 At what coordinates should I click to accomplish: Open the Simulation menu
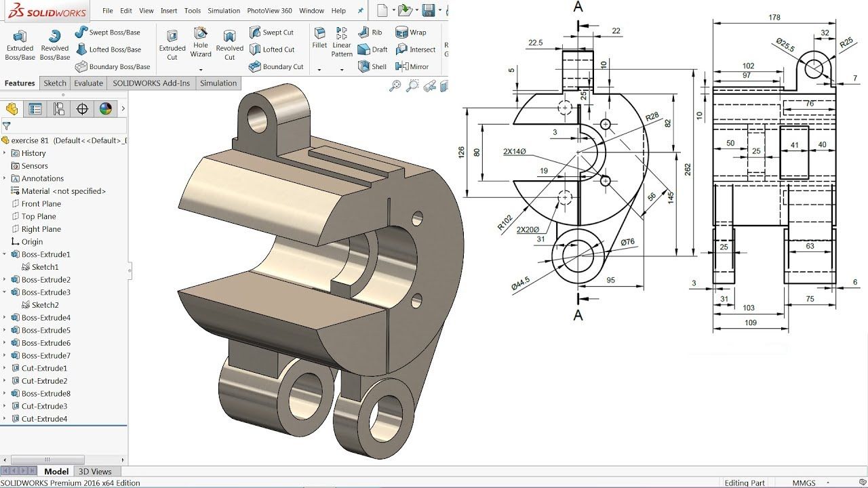click(x=224, y=10)
